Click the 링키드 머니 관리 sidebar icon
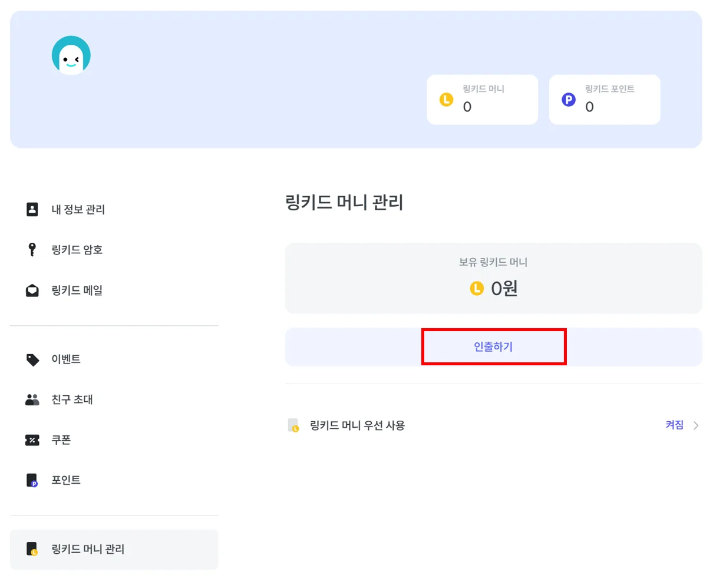713x588 pixels. (32, 549)
